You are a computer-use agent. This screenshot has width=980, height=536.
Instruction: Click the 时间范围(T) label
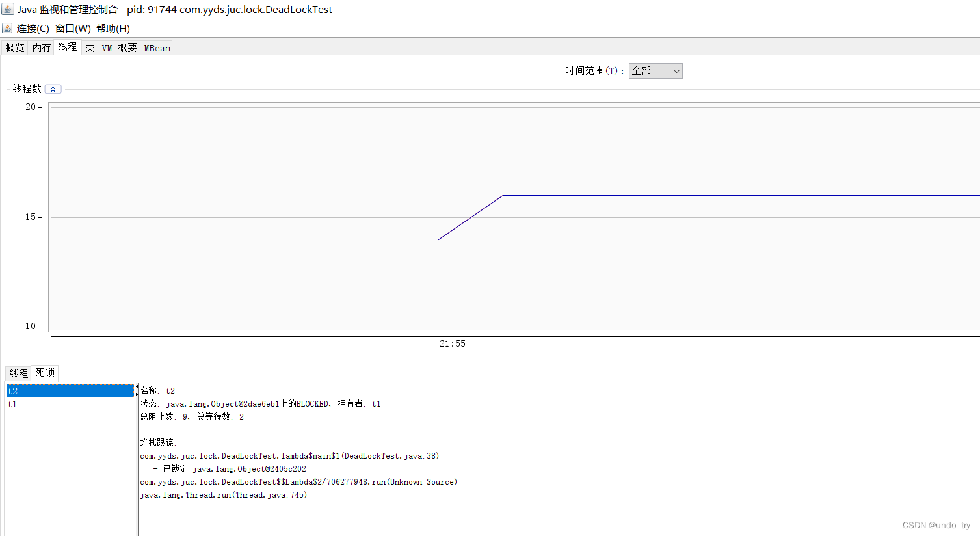click(x=594, y=71)
